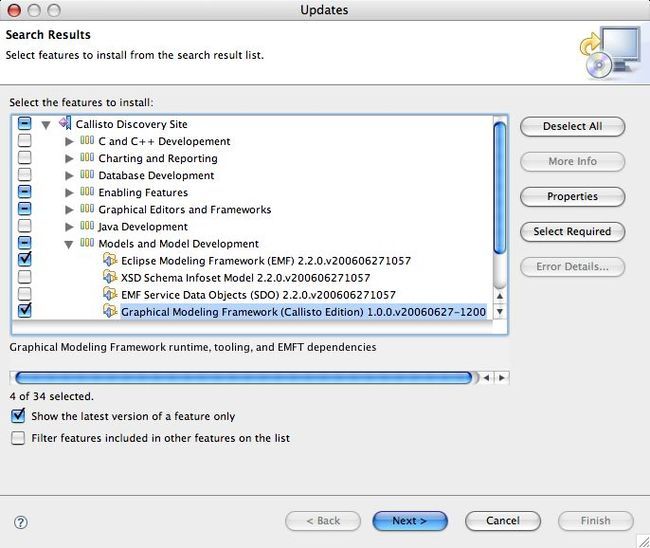Go back with the < Back button
This screenshot has height=548, width=650.
(323, 521)
